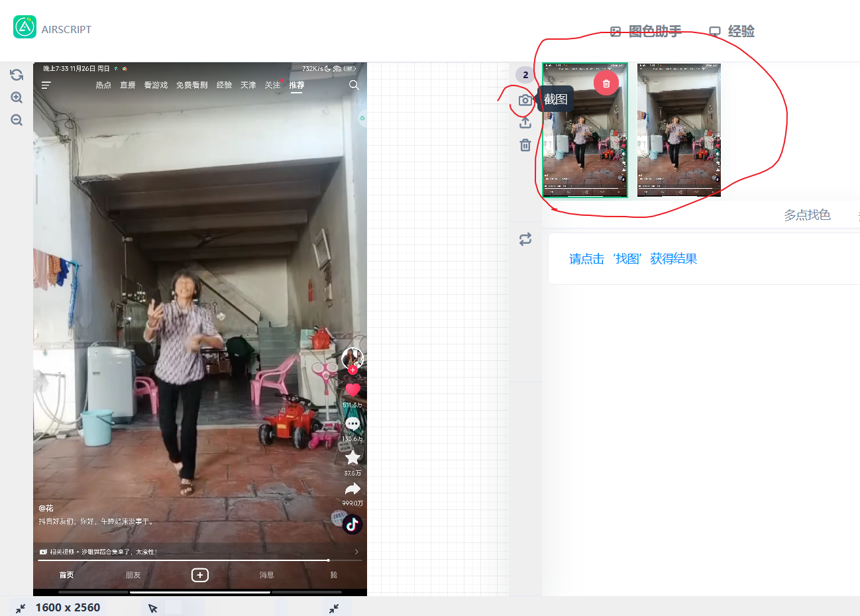Select the second screenshot thumbnail

click(678, 130)
